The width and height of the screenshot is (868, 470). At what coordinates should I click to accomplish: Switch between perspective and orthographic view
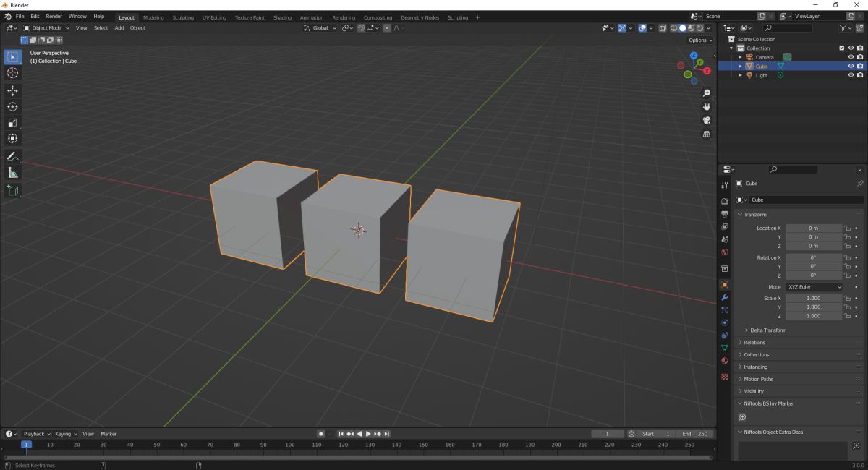coord(707,134)
